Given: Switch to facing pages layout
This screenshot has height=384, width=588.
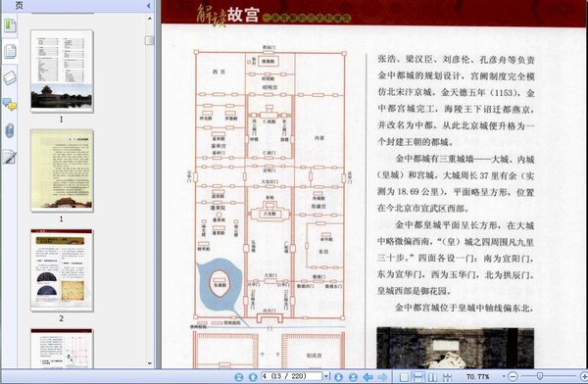Looking at the screenshot, I should tap(432, 377).
